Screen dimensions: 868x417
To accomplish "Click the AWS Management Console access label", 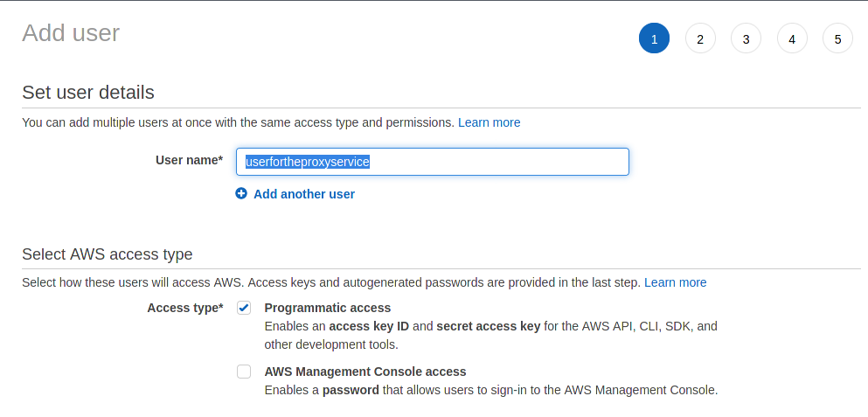I will point(365,372).
